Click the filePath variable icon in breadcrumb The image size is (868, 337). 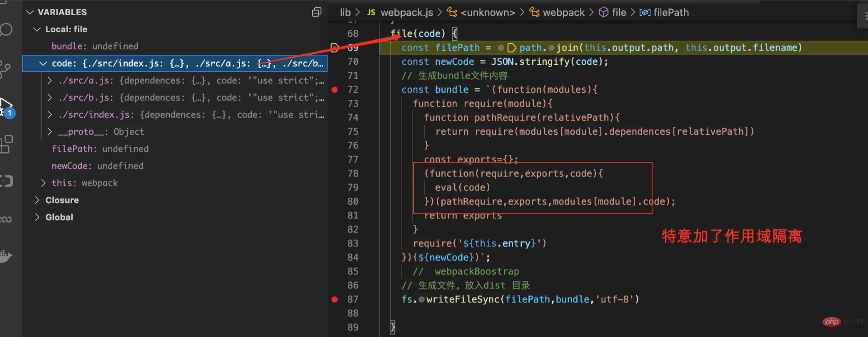pos(645,12)
